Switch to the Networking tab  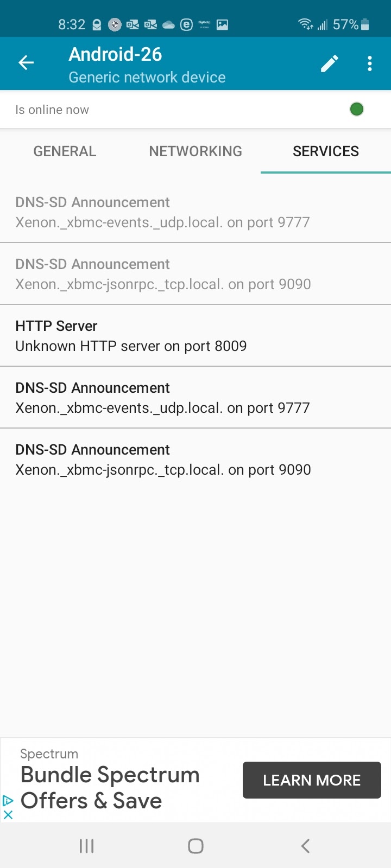(195, 151)
